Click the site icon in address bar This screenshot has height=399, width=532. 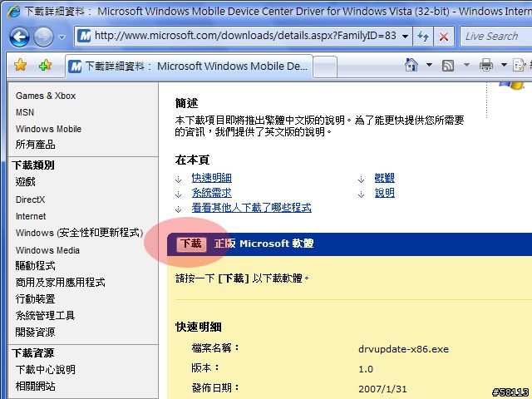(x=84, y=36)
